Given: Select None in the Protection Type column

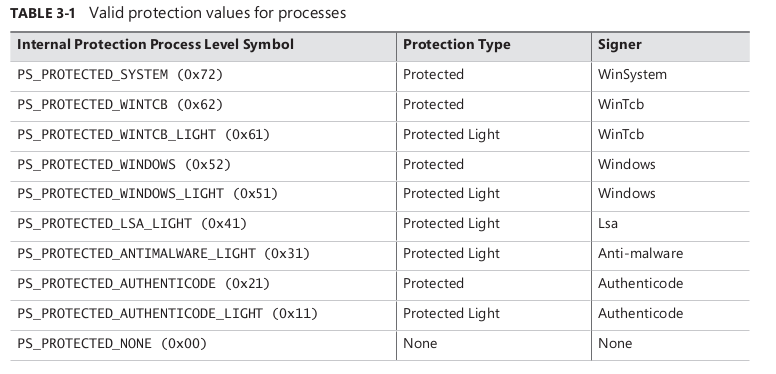Looking at the screenshot, I should tap(420, 343).
